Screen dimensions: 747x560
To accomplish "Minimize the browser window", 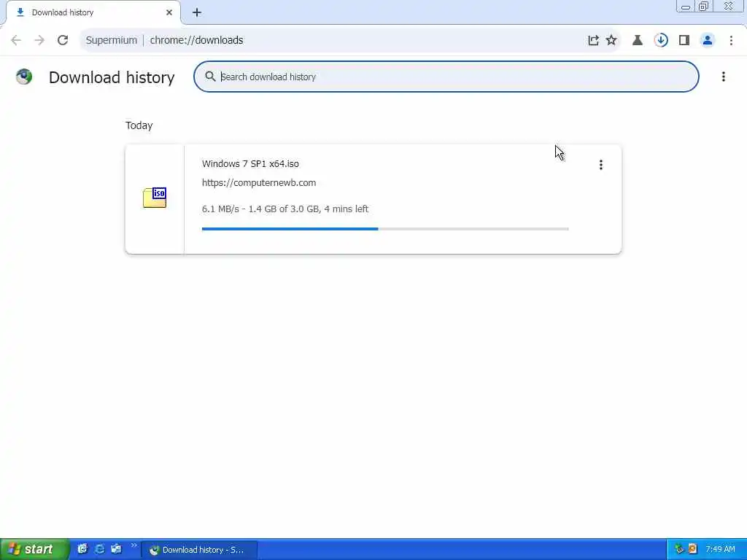I will pos(686,6).
